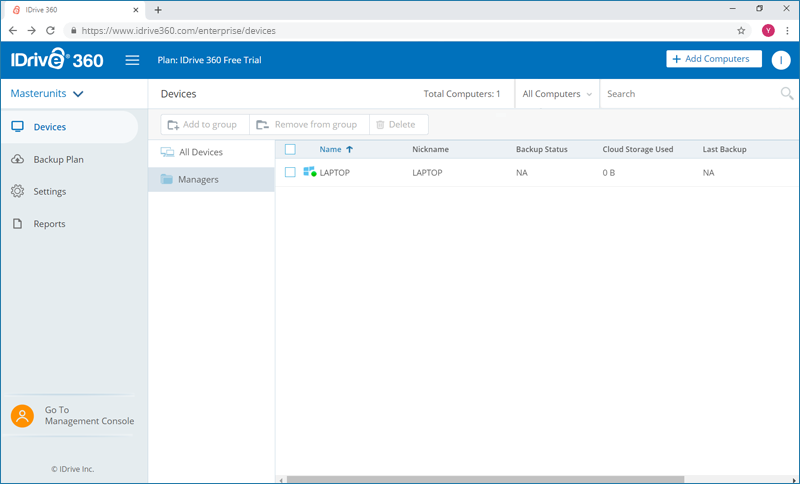Click the Plan: IDrive 360 Free Trial text
The width and height of the screenshot is (800, 484).
click(209, 60)
